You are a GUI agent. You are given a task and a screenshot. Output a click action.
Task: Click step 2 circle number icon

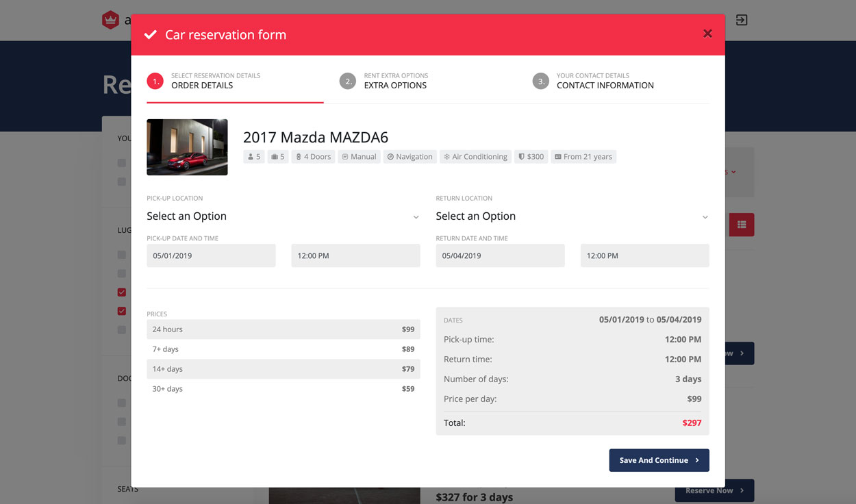(x=348, y=81)
